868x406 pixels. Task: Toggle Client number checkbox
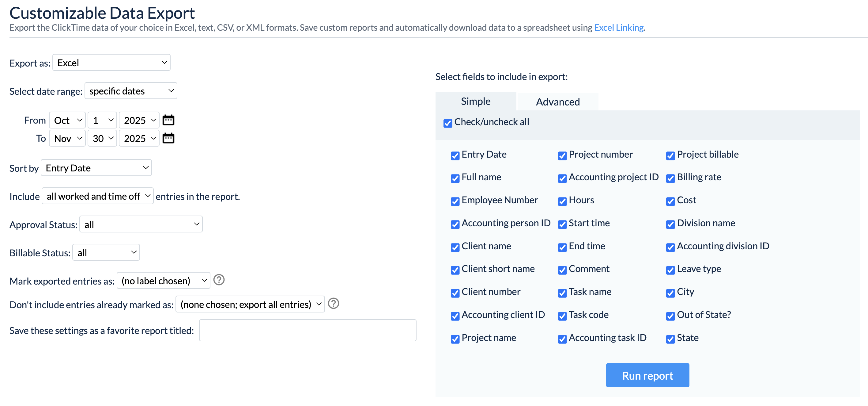coord(455,293)
